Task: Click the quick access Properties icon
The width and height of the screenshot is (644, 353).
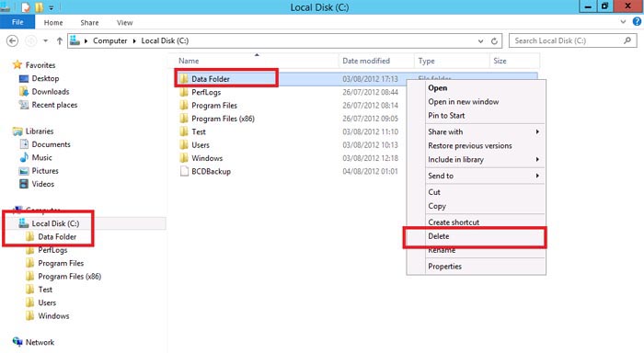Action: [26, 7]
